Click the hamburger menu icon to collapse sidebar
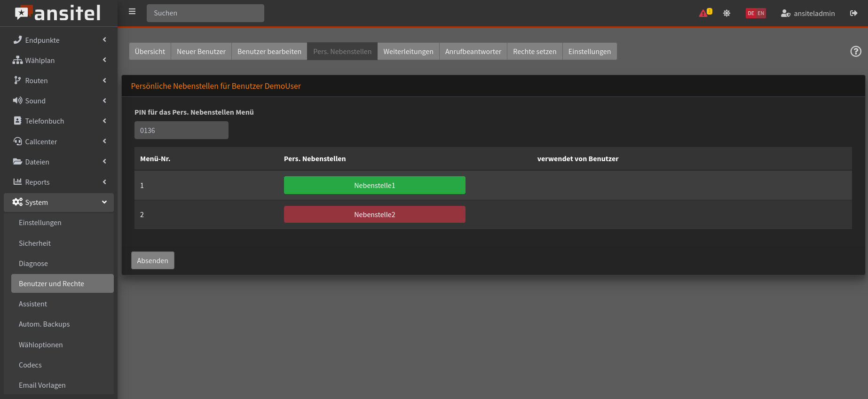 (132, 12)
